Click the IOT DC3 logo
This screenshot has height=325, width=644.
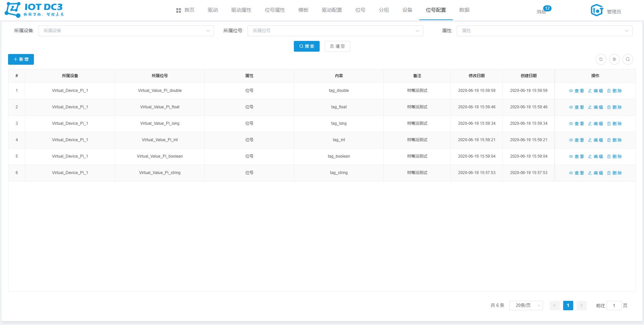[x=34, y=10]
